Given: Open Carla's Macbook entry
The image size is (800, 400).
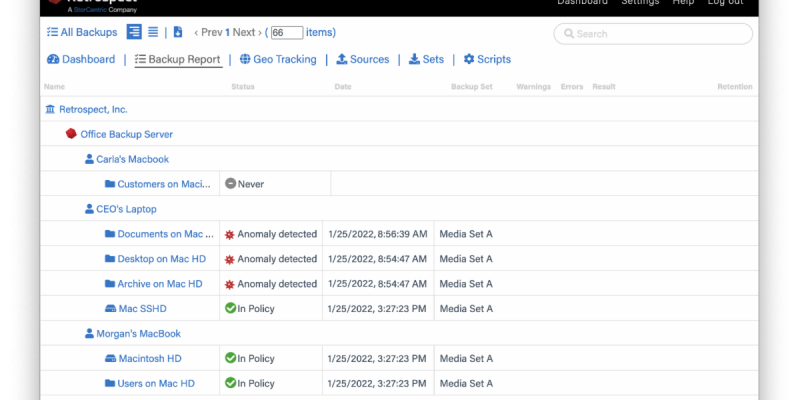Looking at the screenshot, I should [133, 159].
